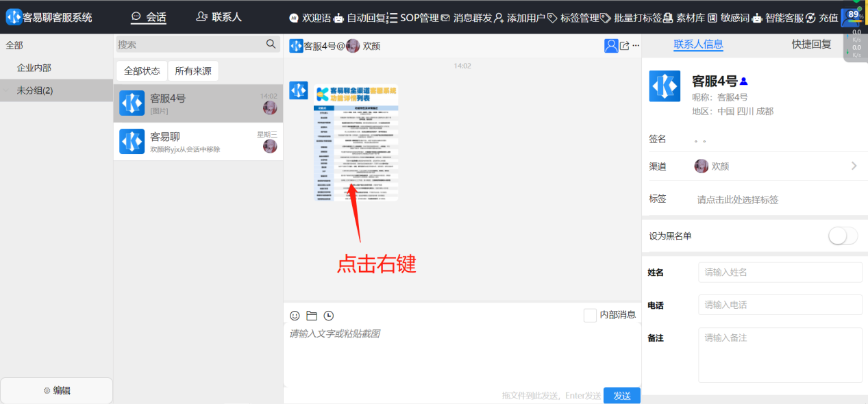Screen dimensions: 868x404
Task: Open the 客易聊 conversation in the list
Action: 198,142
